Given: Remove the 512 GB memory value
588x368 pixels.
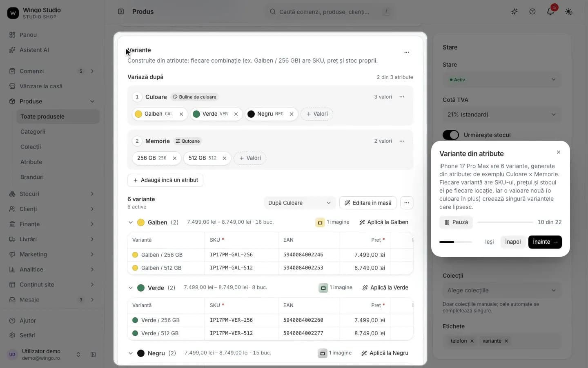Looking at the screenshot, I should click(225, 158).
